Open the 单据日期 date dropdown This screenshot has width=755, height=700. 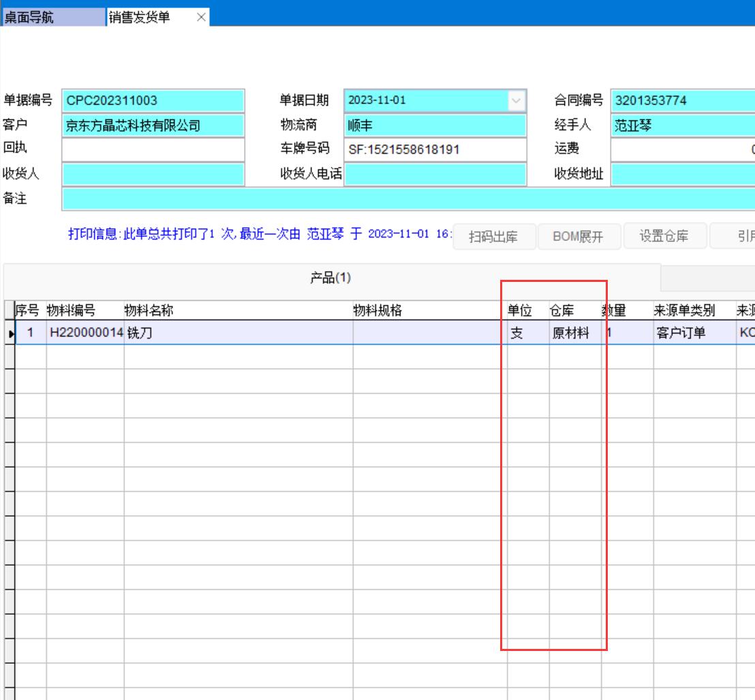click(x=517, y=100)
